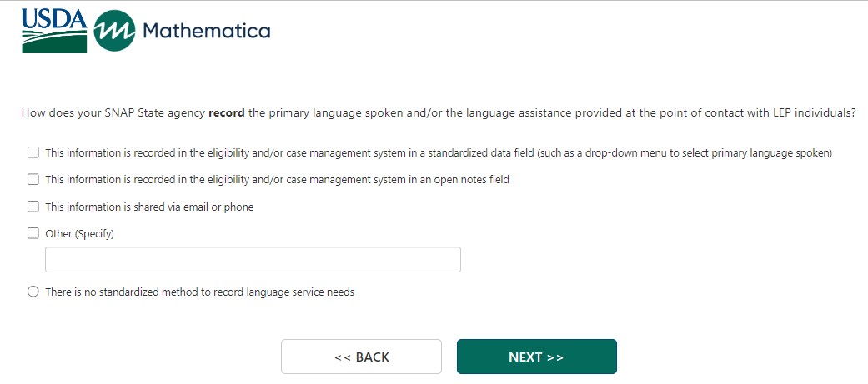
Task: Check the Other (Specify) checkbox
Action: pos(33,233)
